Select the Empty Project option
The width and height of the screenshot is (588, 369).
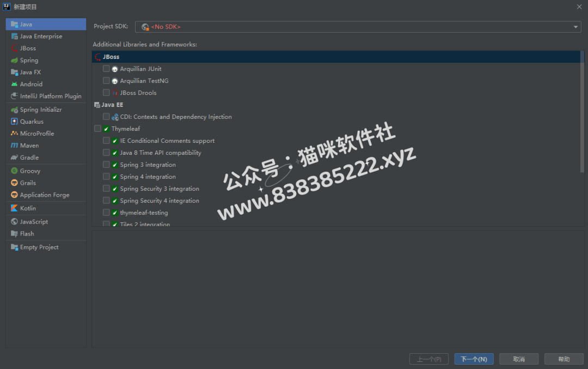[46, 247]
